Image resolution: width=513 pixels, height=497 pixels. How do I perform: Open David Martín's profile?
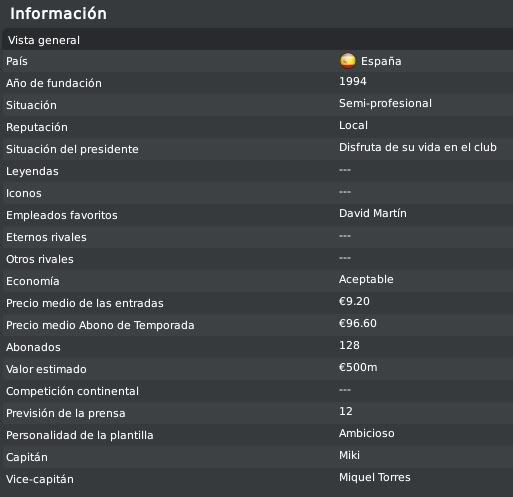coord(373,213)
